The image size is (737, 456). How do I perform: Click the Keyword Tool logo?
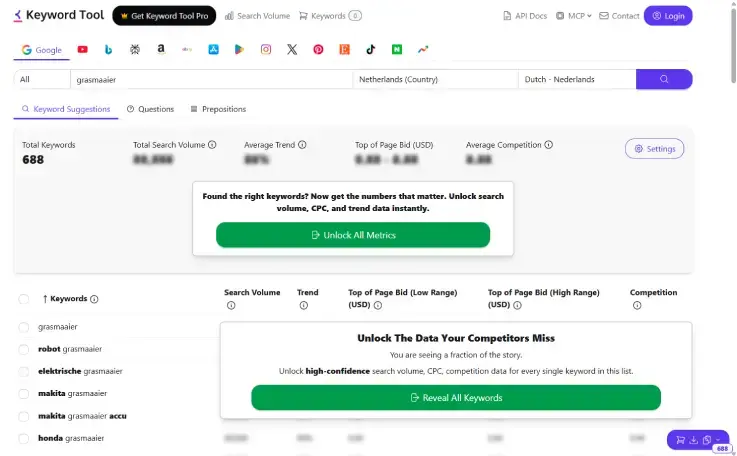[x=59, y=16]
